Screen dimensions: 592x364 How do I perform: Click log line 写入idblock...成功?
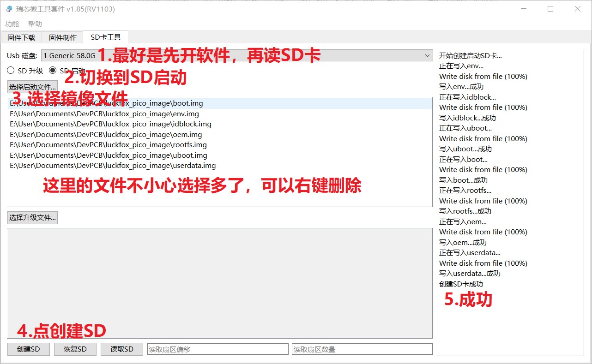tap(467, 118)
